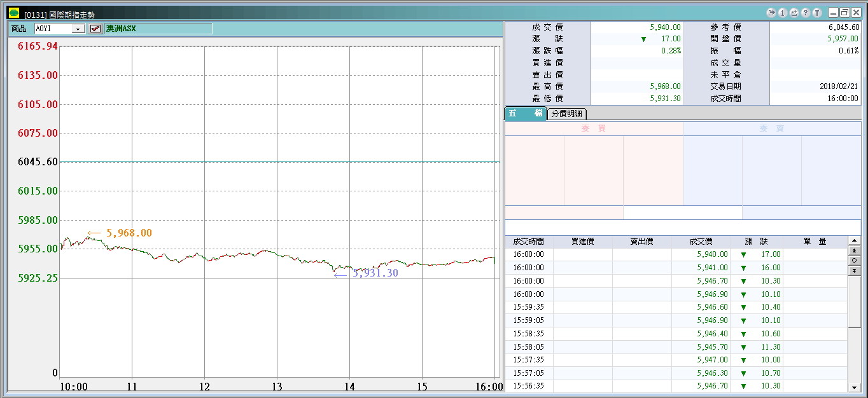Image resolution: width=868 pixels, height=398 pixels.
Task: Jump down with the double-down arrow button
Action: [854, 271]
